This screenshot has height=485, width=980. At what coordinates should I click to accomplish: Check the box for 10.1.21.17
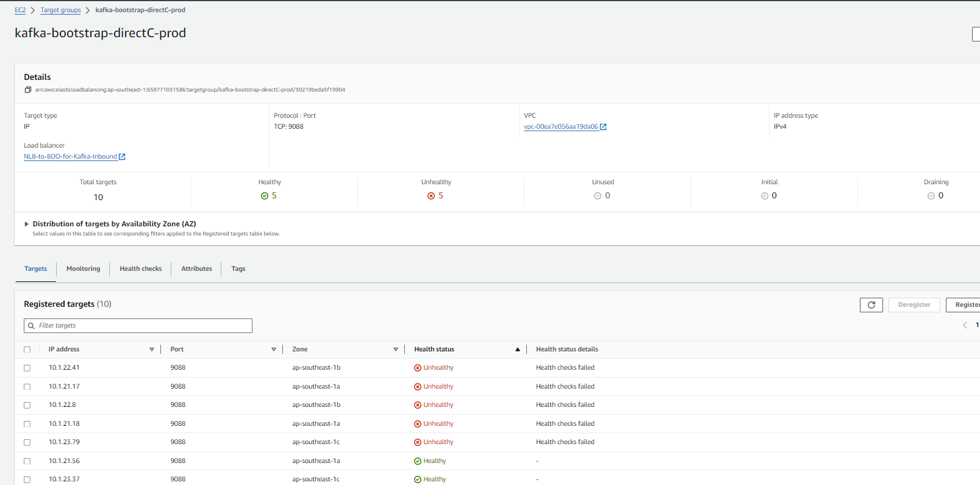pos(27,387)
